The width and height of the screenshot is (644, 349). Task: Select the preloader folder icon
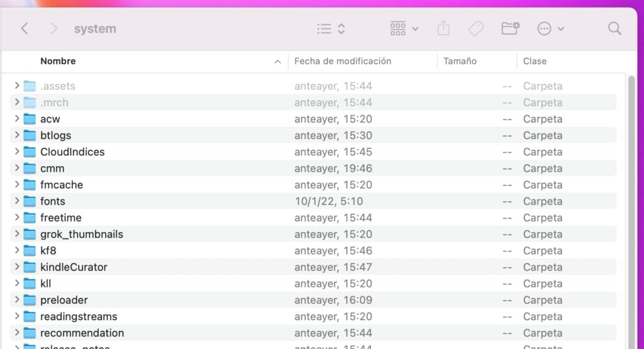click(x=30, y=300)
